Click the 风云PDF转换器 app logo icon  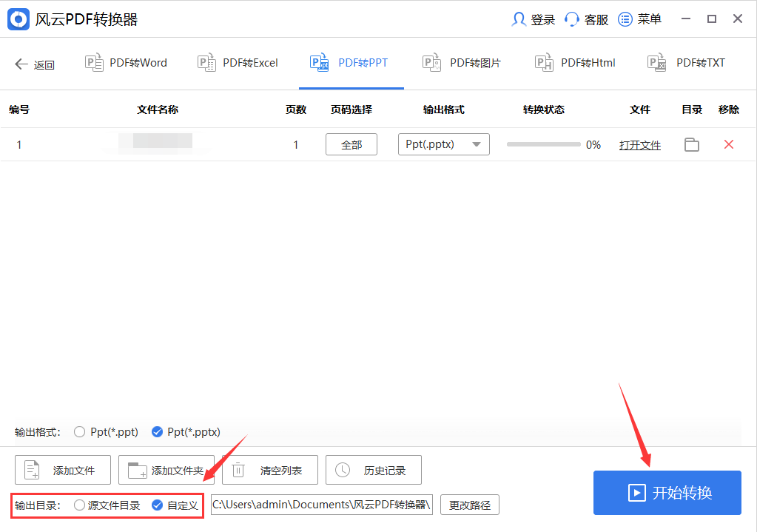pyautogui.click(x=18, y=19)
